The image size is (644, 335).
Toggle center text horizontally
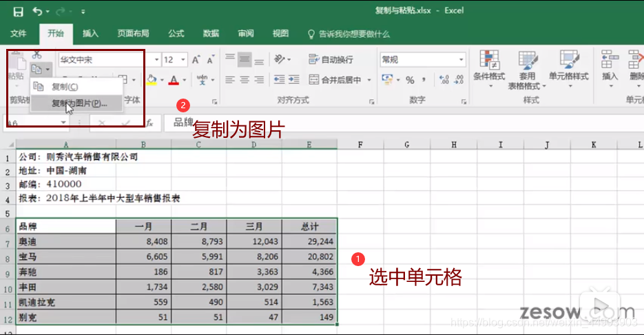[245, 80]
